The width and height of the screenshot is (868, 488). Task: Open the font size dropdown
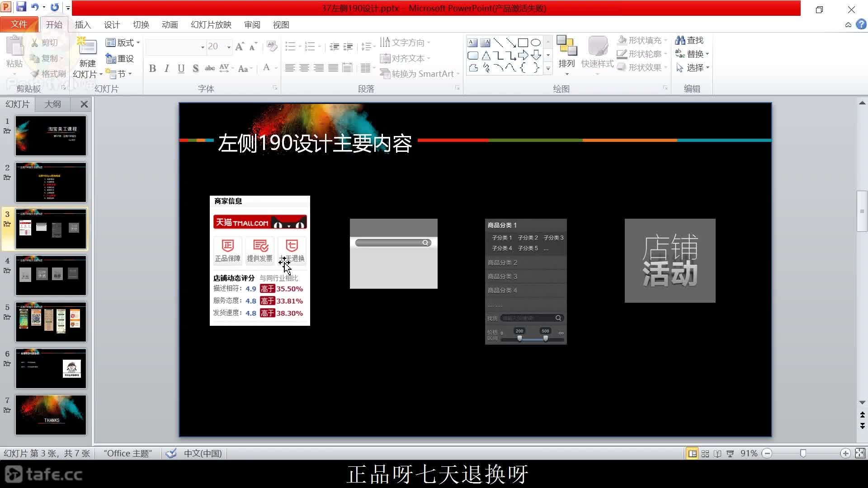click(229, 47)
